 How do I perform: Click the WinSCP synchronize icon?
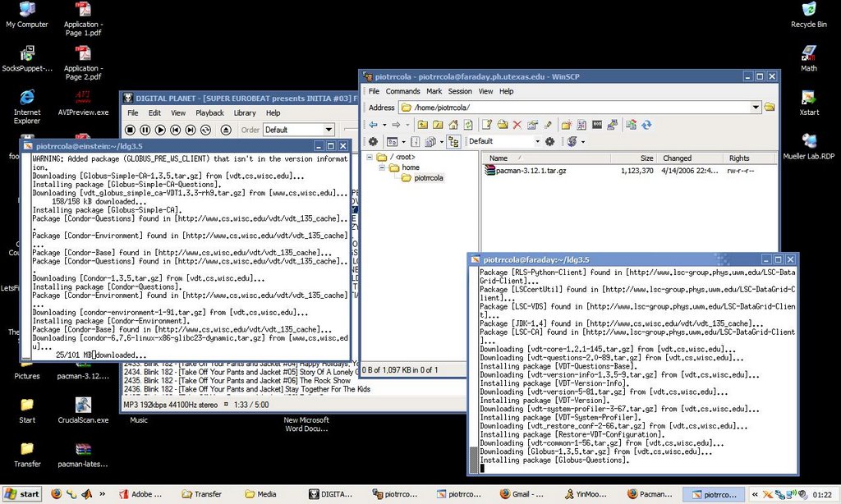[631, 125]
